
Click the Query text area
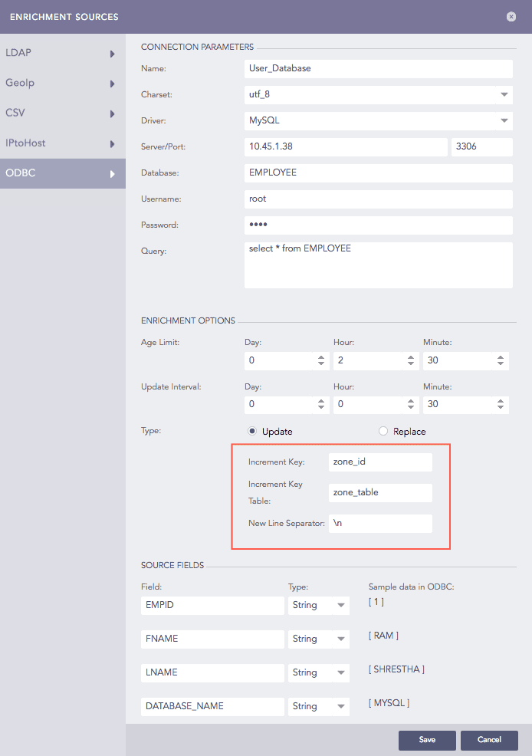pyautogui.click(x=378, y=265)
